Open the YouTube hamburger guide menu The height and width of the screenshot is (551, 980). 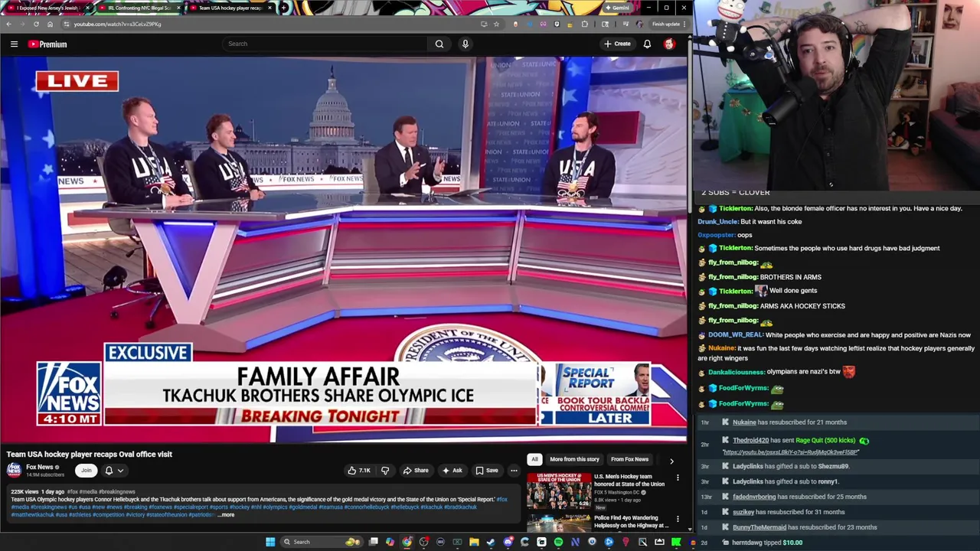point(14,44)
